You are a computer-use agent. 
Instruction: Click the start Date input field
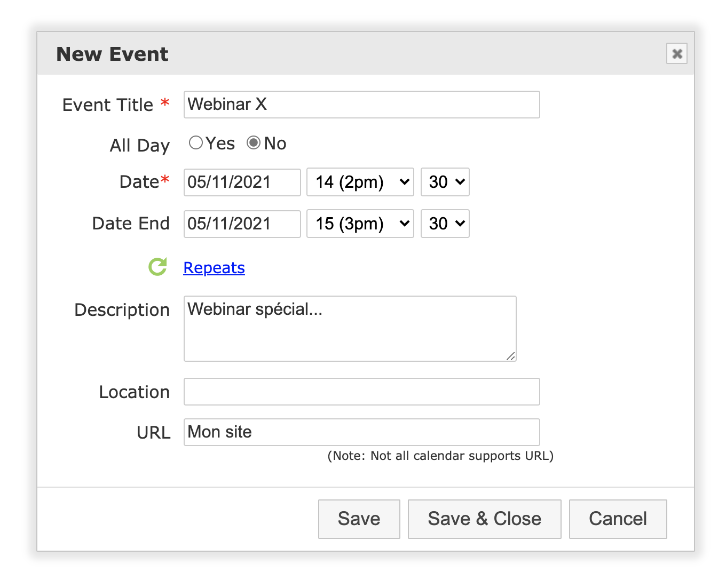pos(242,182)
